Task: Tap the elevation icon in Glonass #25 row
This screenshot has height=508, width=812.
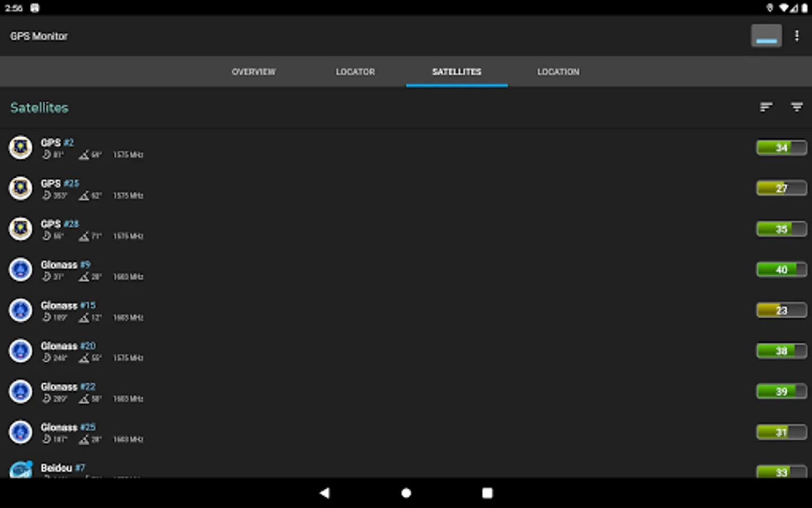Action: pos(84,439)
